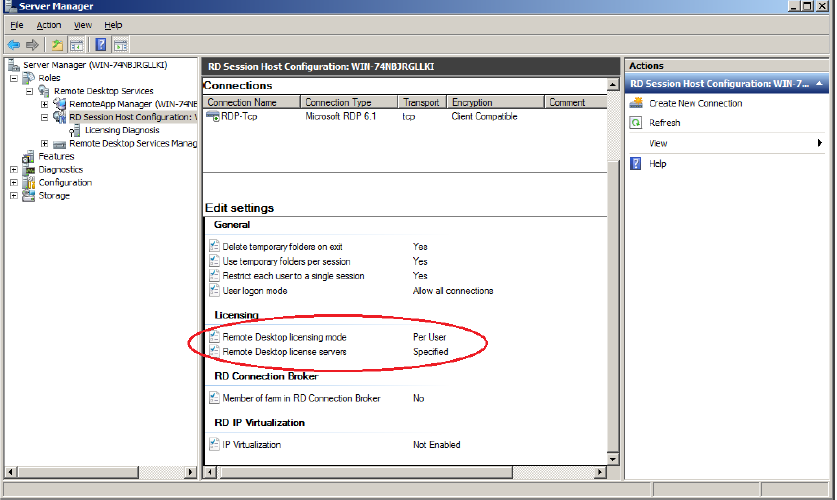Click the Back arrow toolbar icon
The height and width of the screenshot is (500, 837).
(x=13, y=45)
